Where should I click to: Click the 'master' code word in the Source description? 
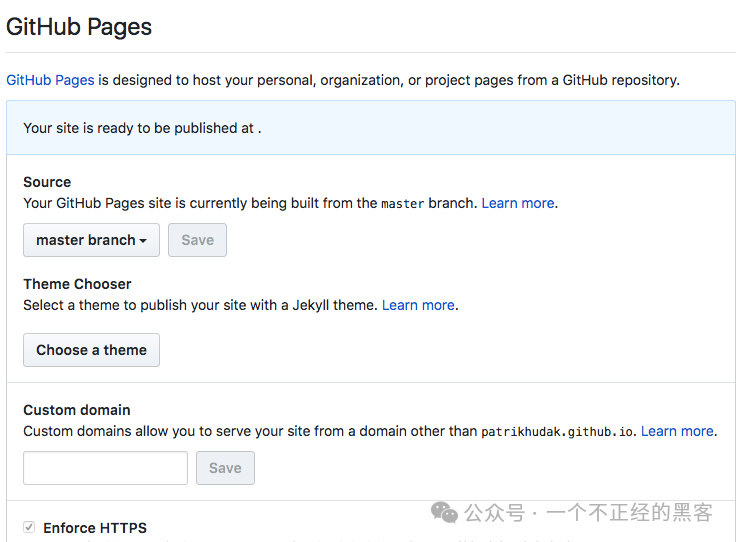403,204
